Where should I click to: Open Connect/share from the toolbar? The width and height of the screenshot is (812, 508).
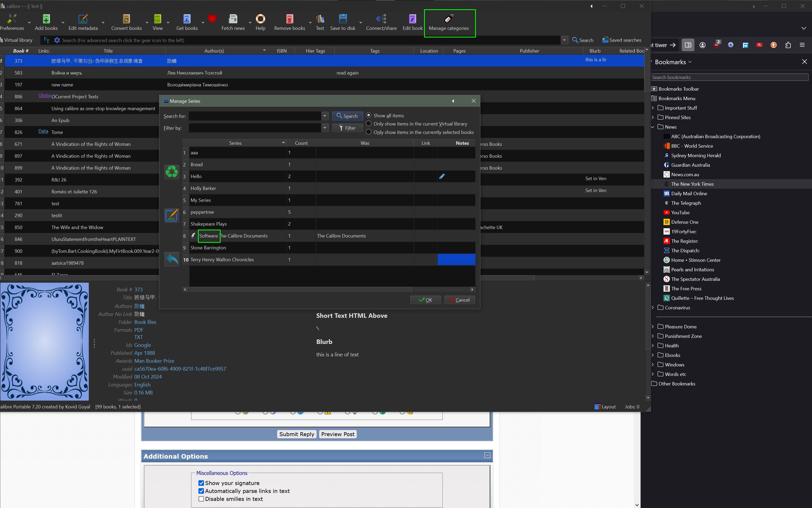[381, 22]
